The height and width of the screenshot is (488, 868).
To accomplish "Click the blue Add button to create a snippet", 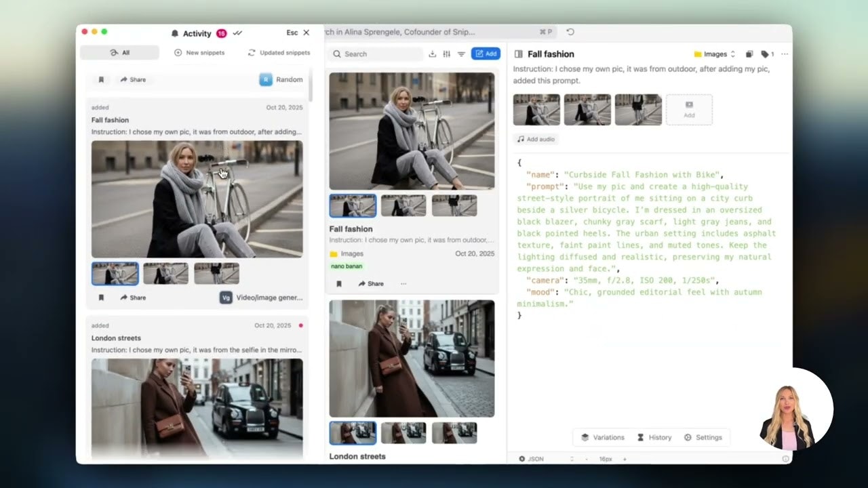I will (x=486, y=54).
